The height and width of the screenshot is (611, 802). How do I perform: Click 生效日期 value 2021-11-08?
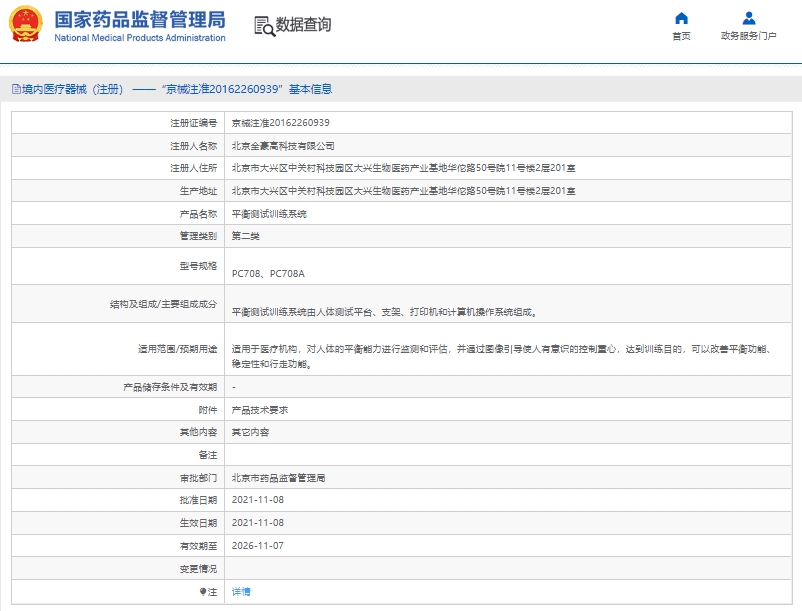[x=258, y=523]
